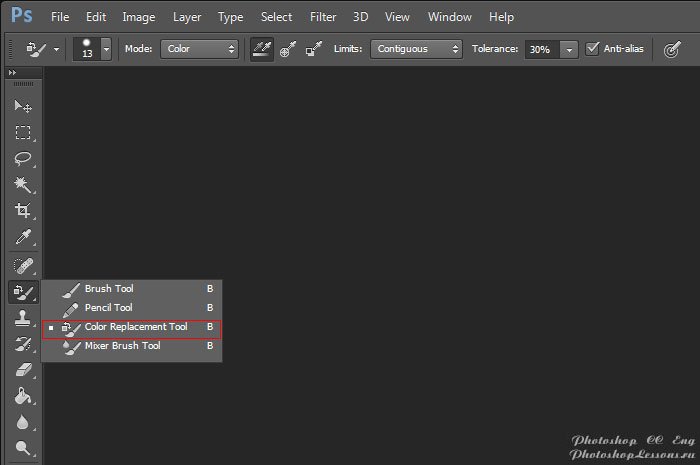Toggle tablet pressure for size button
This screenshot has width=700, height=465.
(x=673, y=49)
